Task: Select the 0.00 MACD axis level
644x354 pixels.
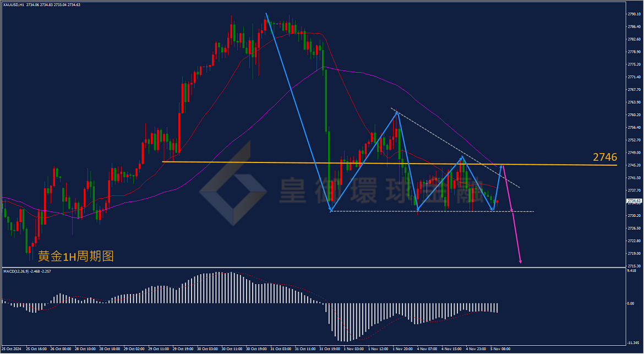Action: [x=631, y=303]
